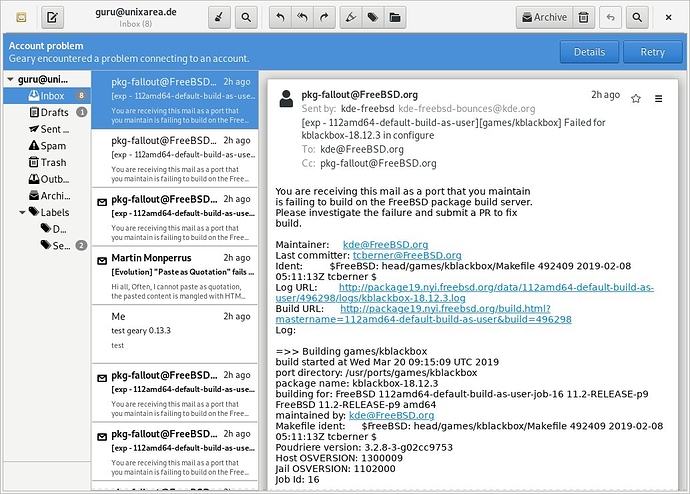Viewport: 690px width, 494px height.
Task: Click the Inbox unread count badge 8
Action: 81,95
